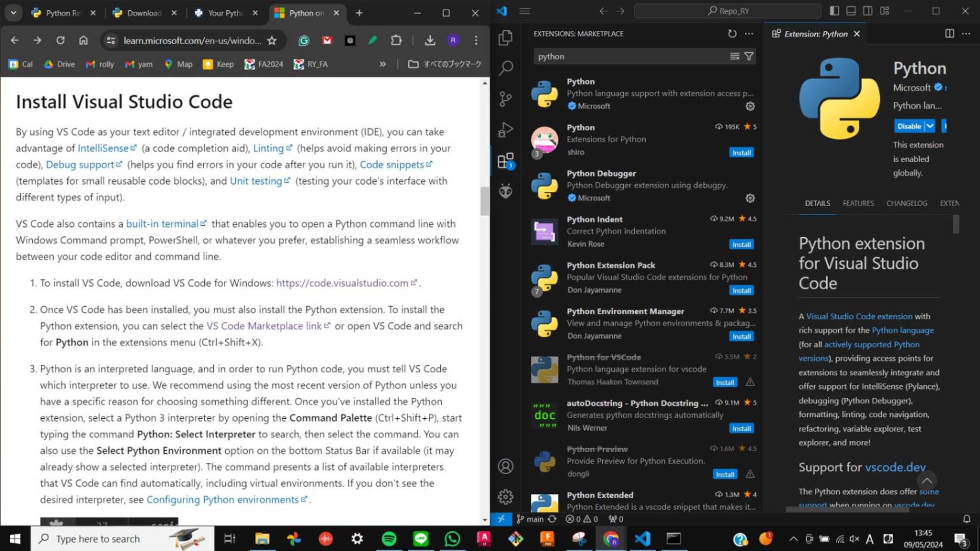Image resolution: width=980 pixels, height=551 pixels.
Task: Split the extension editor to the right
Action: (x=950, y=34)
